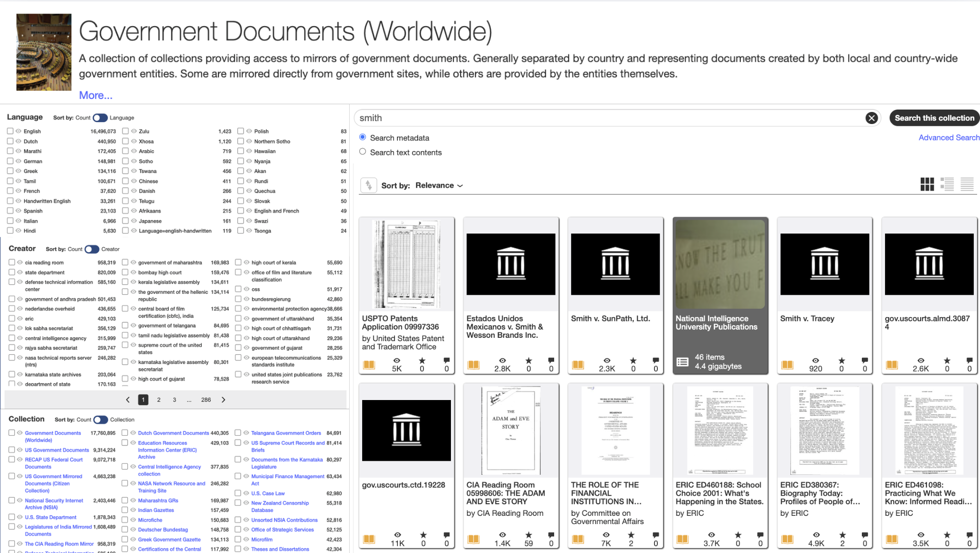Image resolution: width=980 pixels, height=553 pixels.
Task: Switch to tile grid view
Action: (x=927, y=184)
